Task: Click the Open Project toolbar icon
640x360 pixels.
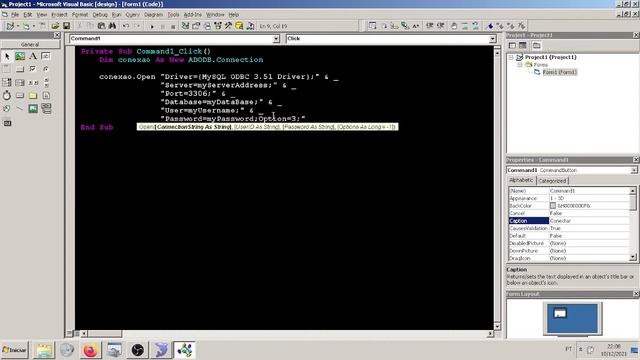Action: [x=55, y=26]
